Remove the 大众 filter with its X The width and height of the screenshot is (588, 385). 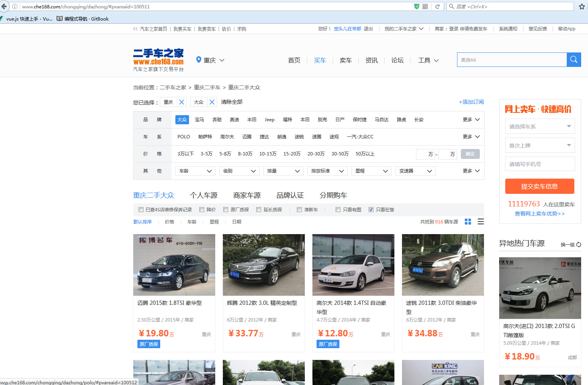pyautogui.click(x=212, y=102)
